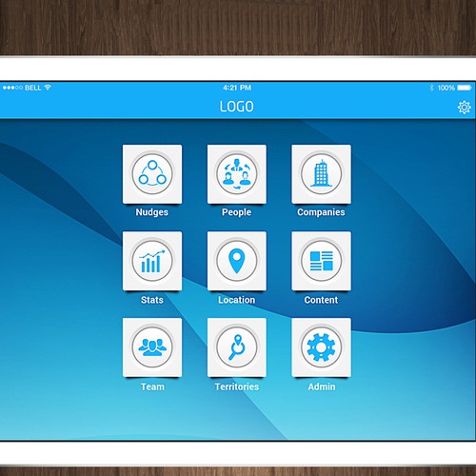Open the Nudges tile icon
Viewport: 476px width, 476px height.
tap(152, 174)
